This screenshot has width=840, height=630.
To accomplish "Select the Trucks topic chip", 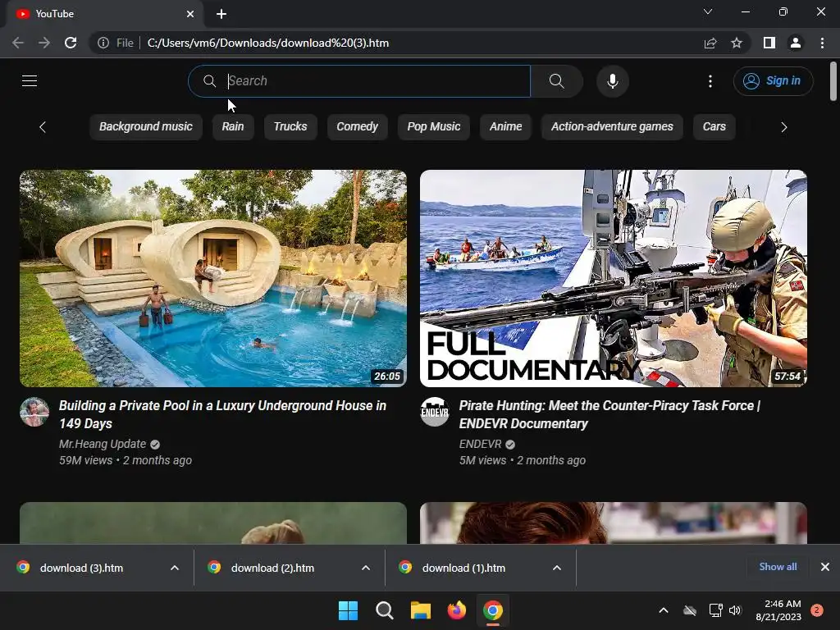I will click(290, 127).
